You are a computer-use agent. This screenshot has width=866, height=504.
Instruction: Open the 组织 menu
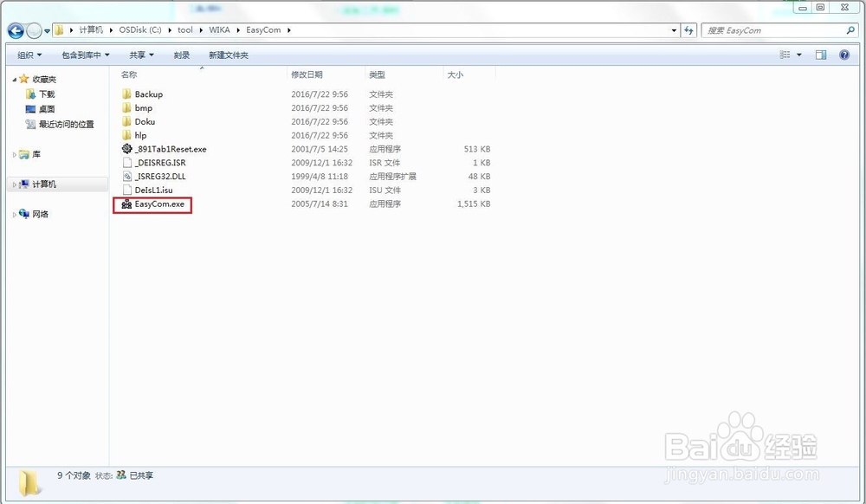click(29, 55)
